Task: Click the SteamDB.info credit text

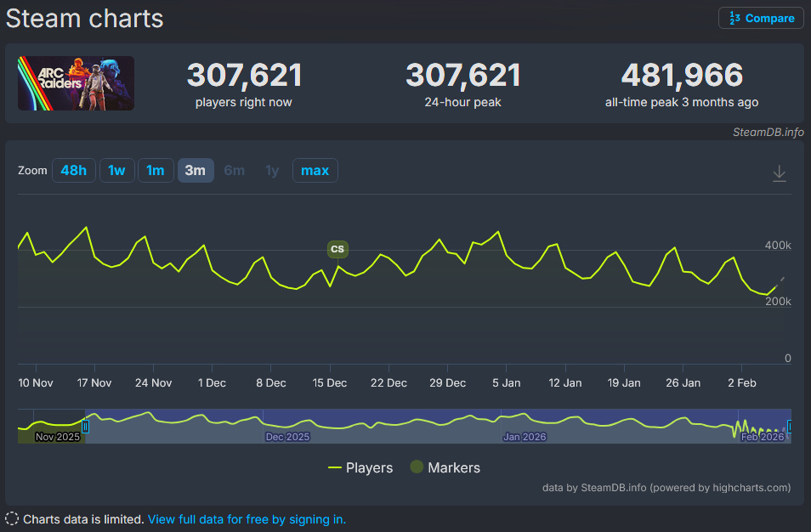Action: coord(768,133)
